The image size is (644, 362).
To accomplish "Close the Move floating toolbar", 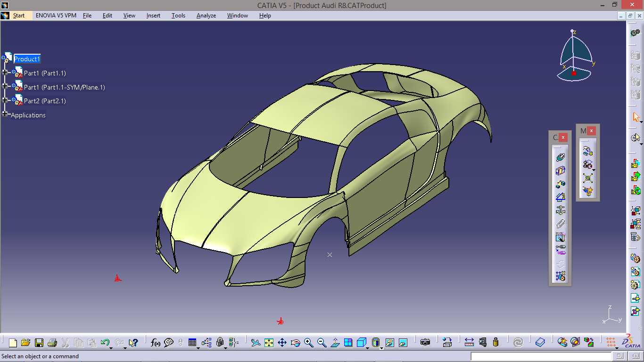I will coord(591,131).
